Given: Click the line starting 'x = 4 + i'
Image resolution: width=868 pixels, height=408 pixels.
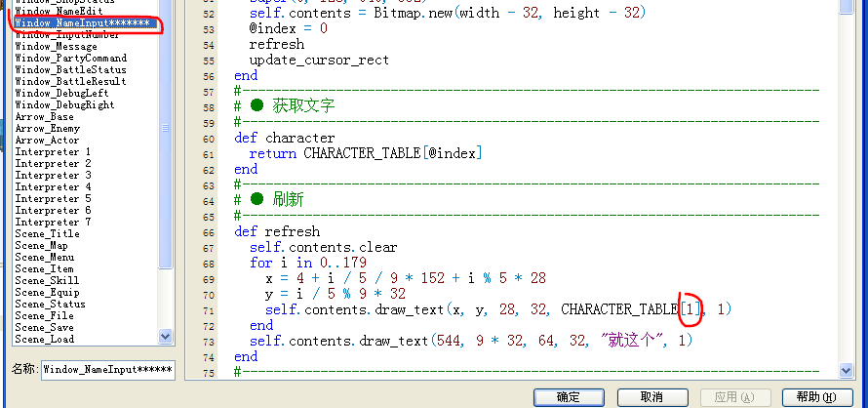Looking at the screenshot, I should [x=405, y=278].
